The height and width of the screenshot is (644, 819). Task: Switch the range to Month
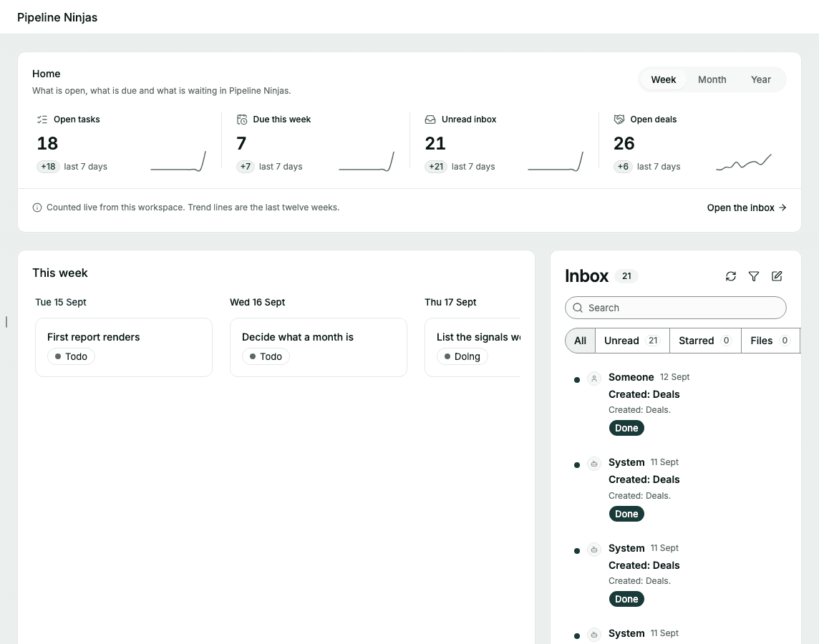click(x=712, y=80)
